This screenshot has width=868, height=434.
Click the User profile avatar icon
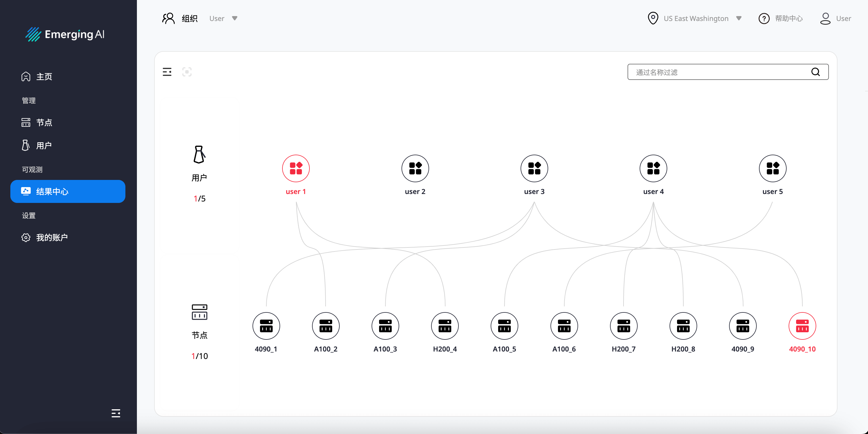825,18
